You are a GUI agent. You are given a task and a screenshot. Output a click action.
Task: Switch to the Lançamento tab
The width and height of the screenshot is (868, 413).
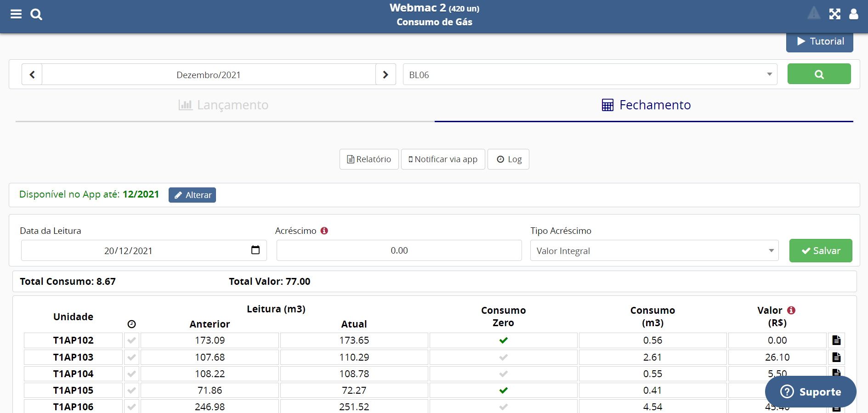224,105
